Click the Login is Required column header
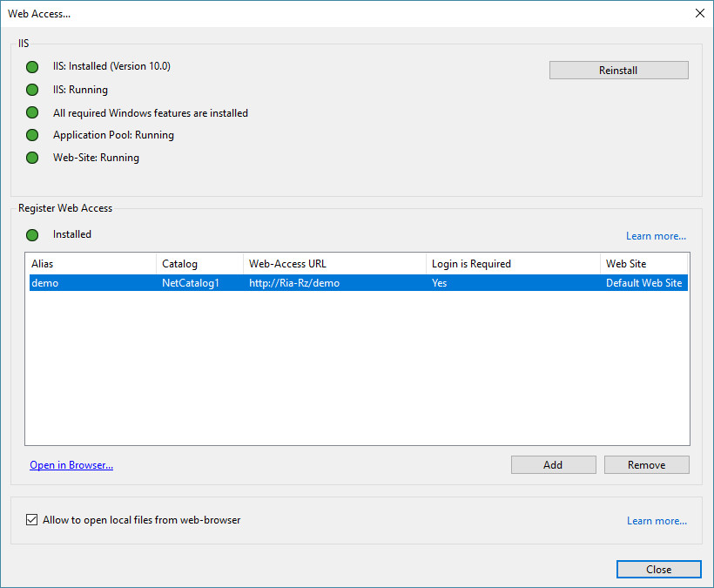This screenshot has height=588, width=714. [x=513, y=264]
